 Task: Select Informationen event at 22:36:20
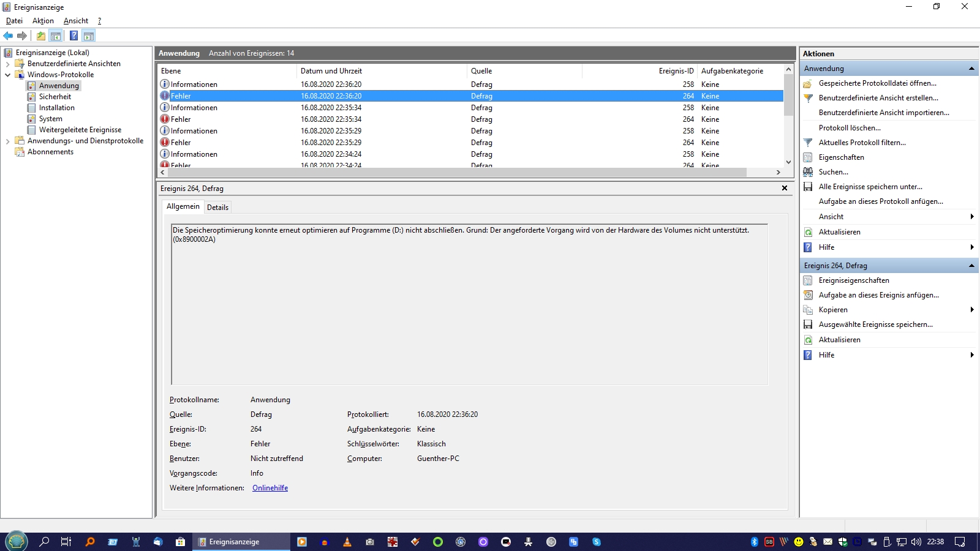(470, 84)
